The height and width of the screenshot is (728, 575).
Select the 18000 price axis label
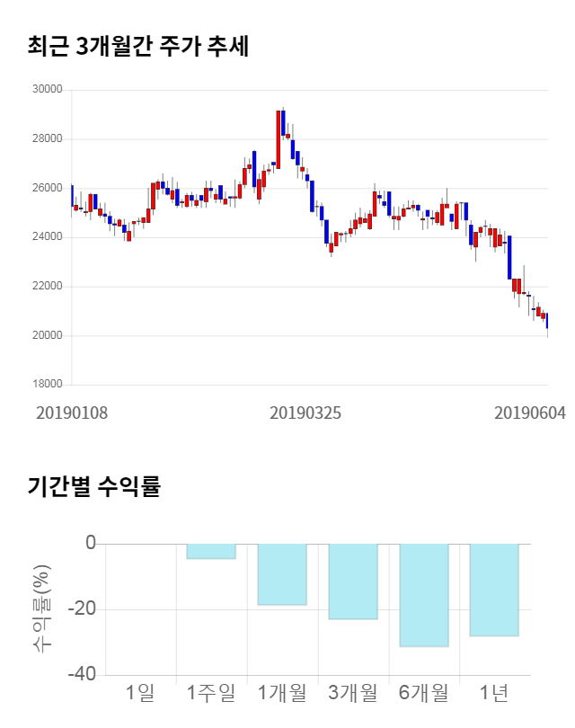pyautogui.click(x=47, y=385)
